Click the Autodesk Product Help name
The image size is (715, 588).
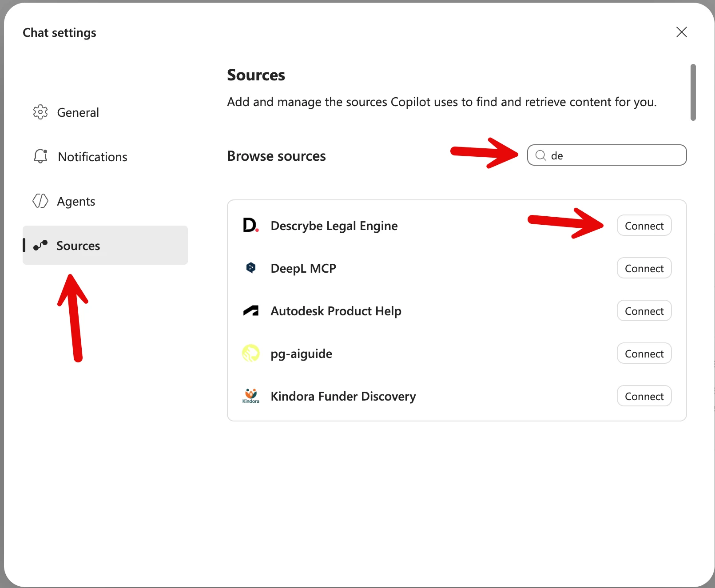click(336, 311)
